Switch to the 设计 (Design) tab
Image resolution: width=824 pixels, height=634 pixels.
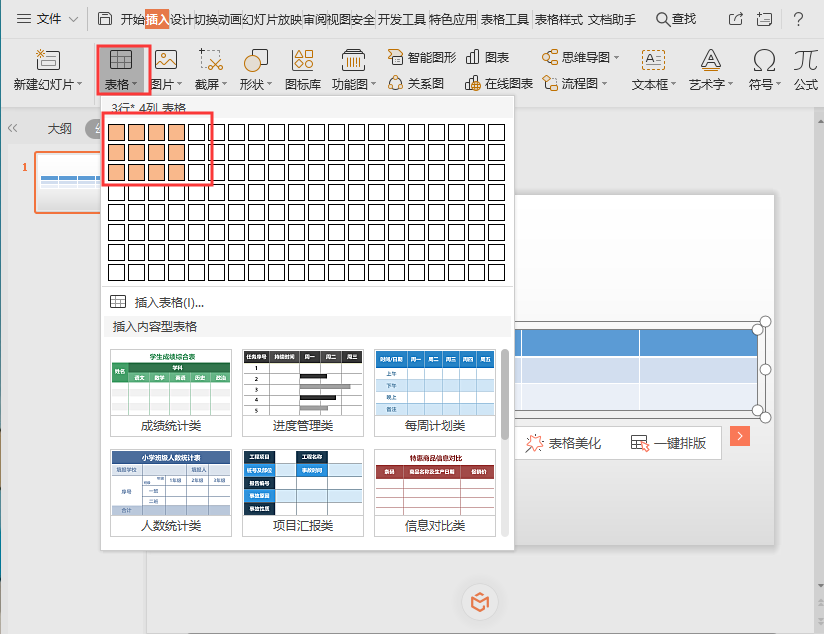pyautogui.click(x=182, y=19)
